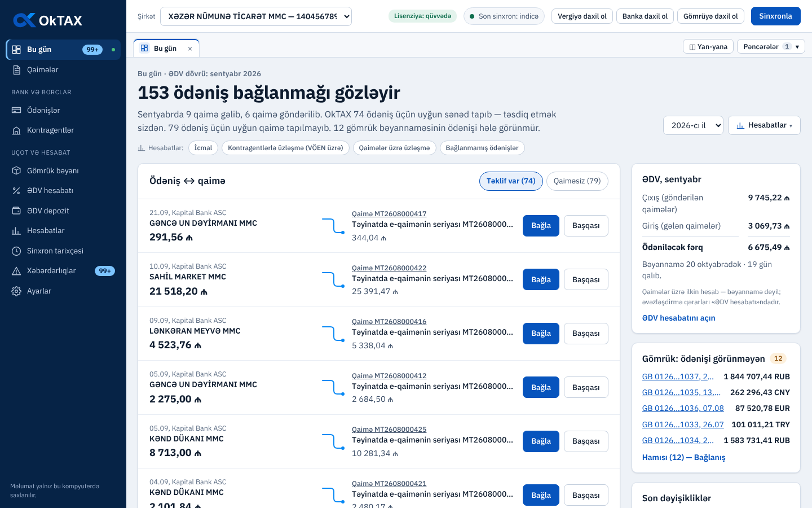812x508 pixels.
Task: Open invoice Qaimə MT2608000416
Action: pyautogui.click(x=389, y=322)
